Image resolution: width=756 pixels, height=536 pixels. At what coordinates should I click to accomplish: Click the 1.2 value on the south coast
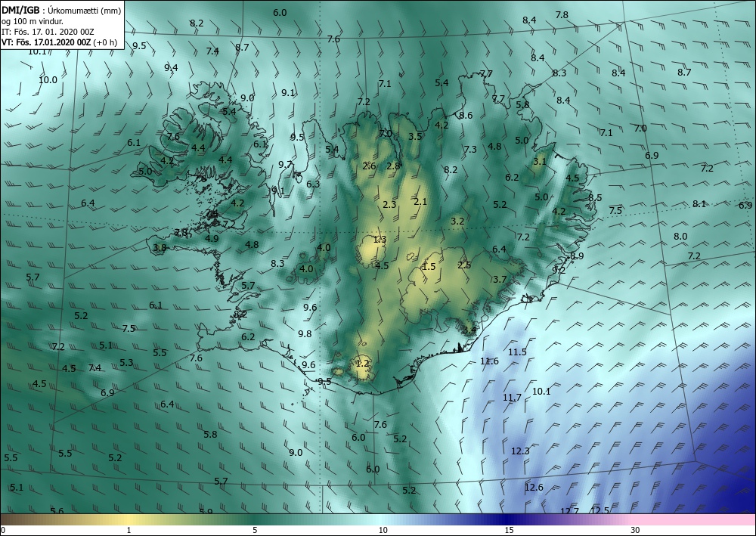point(362,364)
